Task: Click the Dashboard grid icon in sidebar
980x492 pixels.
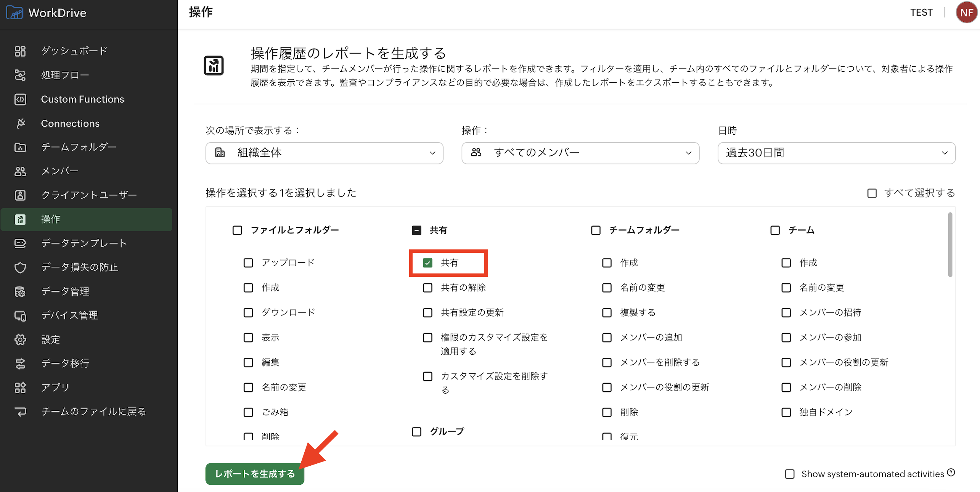Action: (x=20, y=51)
